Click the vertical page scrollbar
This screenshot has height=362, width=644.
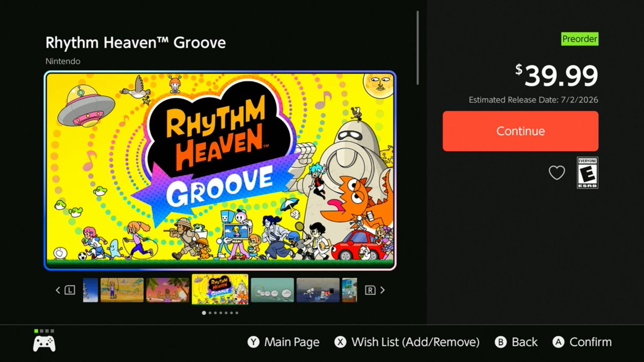(x=418, y=47)
